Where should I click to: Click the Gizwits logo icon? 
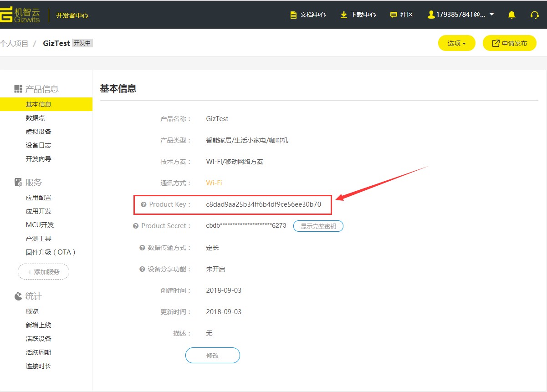(x=6, y=15)
